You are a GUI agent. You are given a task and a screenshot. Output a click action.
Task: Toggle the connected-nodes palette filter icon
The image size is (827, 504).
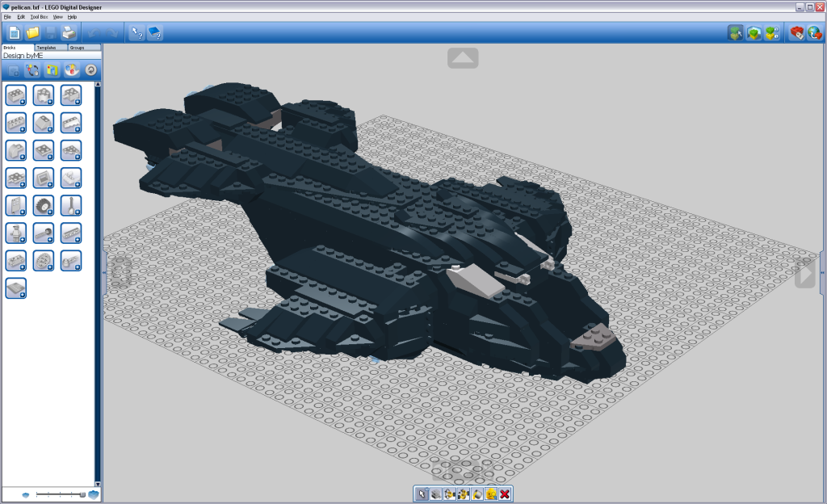click(x=32, y=70)
